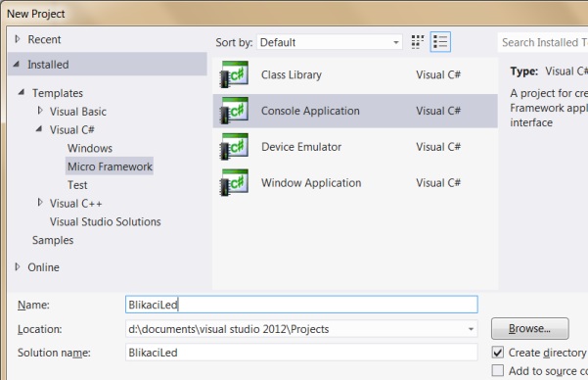This screenshot has height=380, width=588.
Task: Enable Add to source control checkbox
Action: (x=498, y=370)
